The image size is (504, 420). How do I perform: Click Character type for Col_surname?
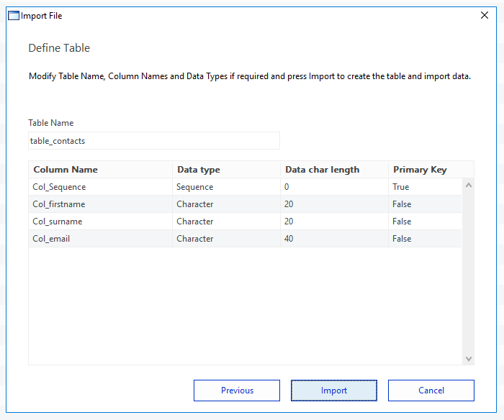226,222
